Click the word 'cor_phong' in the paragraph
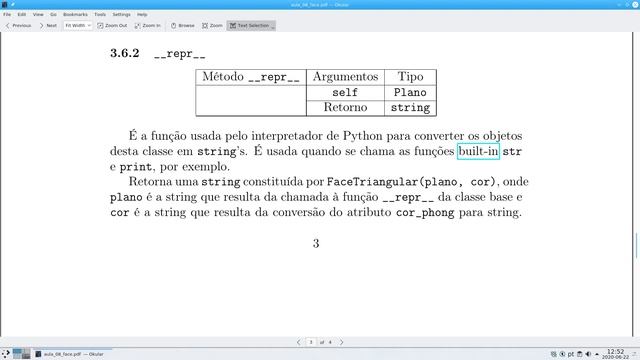640x360 pixels. click(x=425, y=213)
